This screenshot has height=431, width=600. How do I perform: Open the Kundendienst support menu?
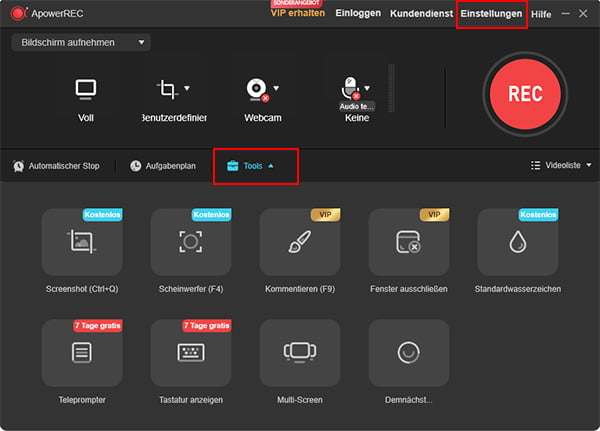point(421,13)
